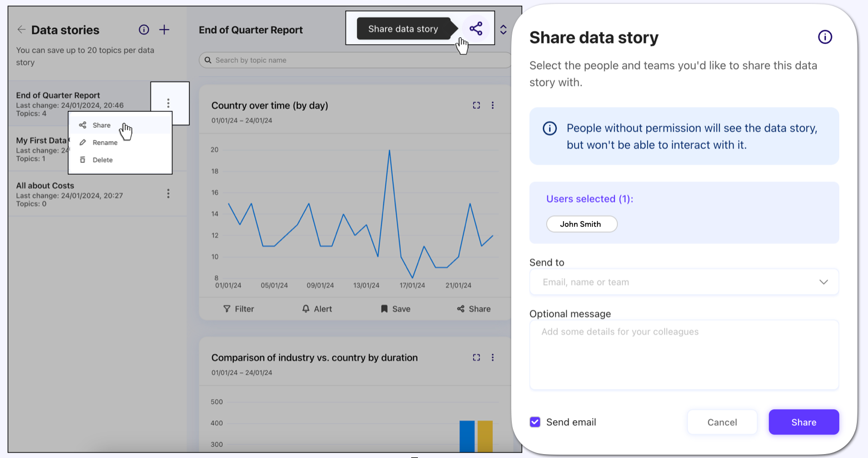Screen dimensions: 868x458
Task: Toggle the Send email checkbox
Action: click(535, 422)
